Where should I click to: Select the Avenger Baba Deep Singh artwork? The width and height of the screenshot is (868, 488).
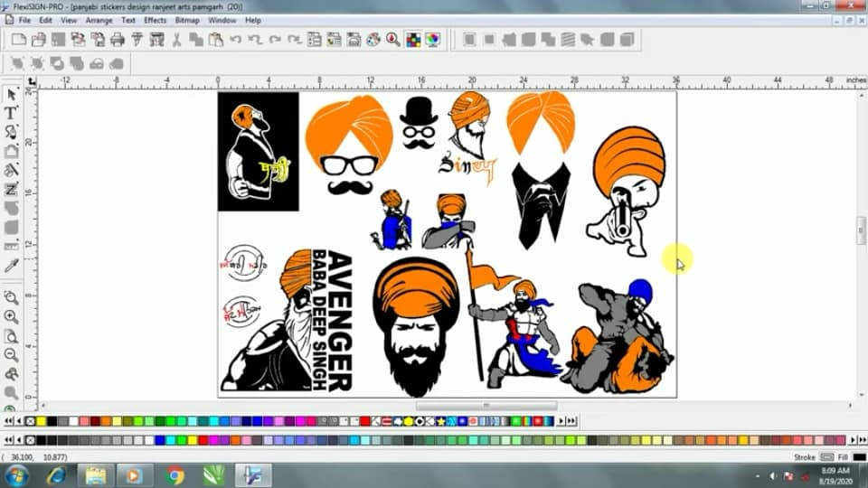click(x=287, y=321)
